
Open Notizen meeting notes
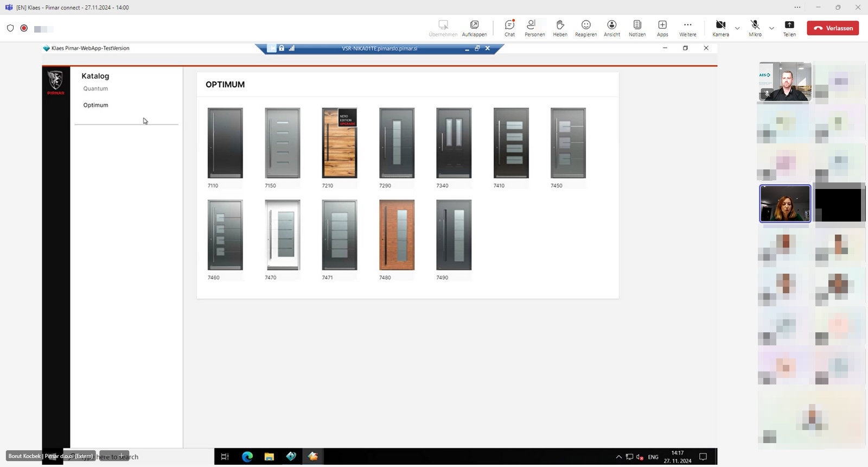637,28
